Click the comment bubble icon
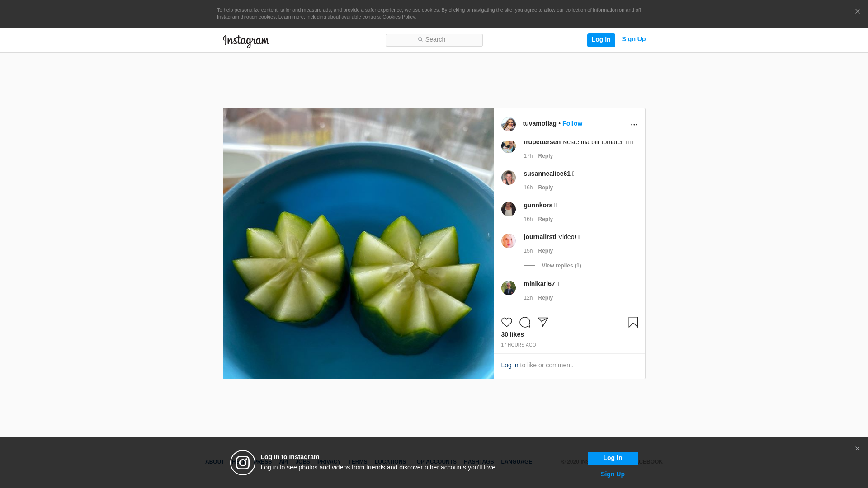The height and width of the screenshot is (488, 868). (x=524, y=322)
